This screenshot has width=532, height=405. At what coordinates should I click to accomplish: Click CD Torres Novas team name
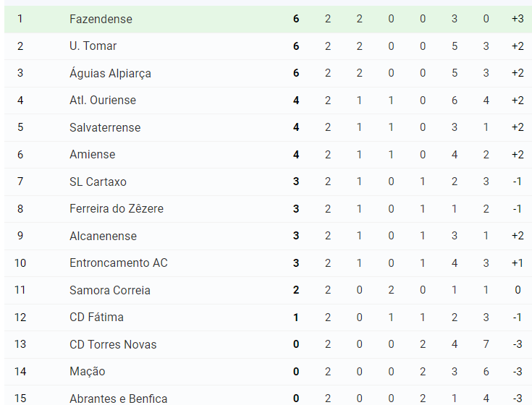click(113, 344)
